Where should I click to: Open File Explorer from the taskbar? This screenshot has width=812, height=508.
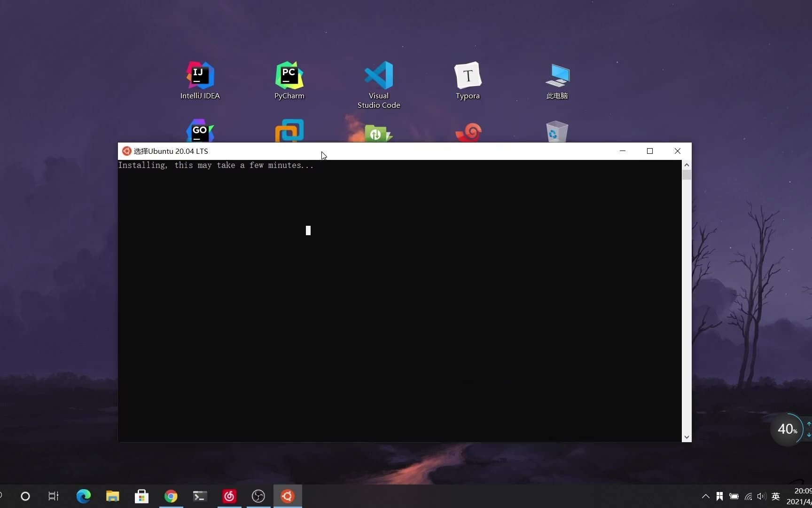[112, 496]
